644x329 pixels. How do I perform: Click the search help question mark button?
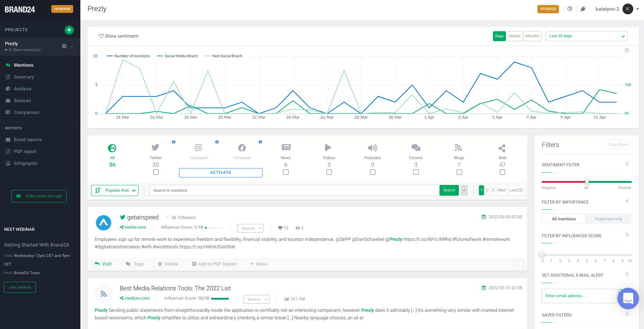464,191
